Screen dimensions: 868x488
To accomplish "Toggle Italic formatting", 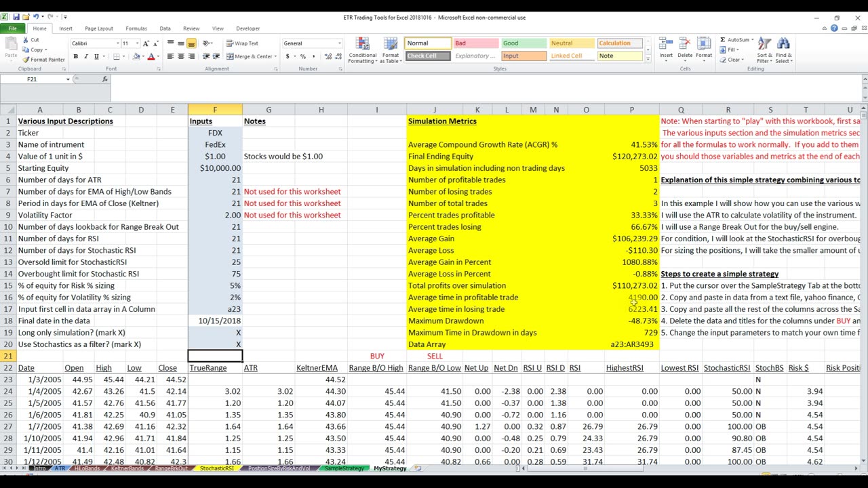I will (x=85, y=56).
